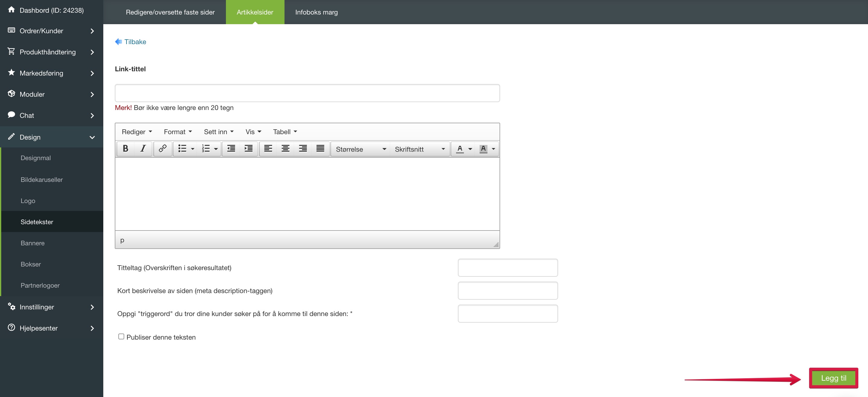This screenshot has width=868, height=397.
Task: Switch to Redigere/oversette faste sider tab
Action: pos(170,12)
